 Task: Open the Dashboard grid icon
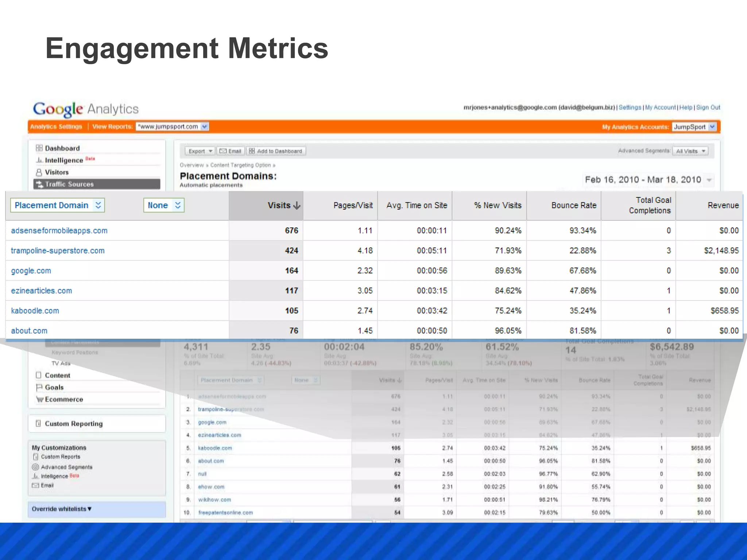click(39, 148)
